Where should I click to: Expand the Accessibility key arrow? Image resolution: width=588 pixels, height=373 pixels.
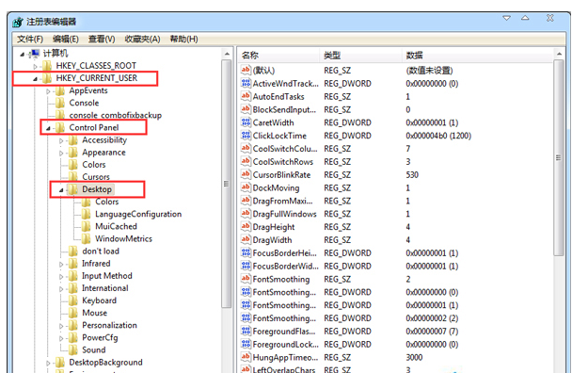click(61, 141)
